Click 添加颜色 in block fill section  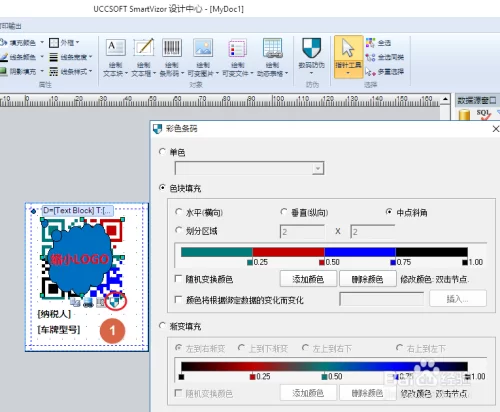pos(308,279)
